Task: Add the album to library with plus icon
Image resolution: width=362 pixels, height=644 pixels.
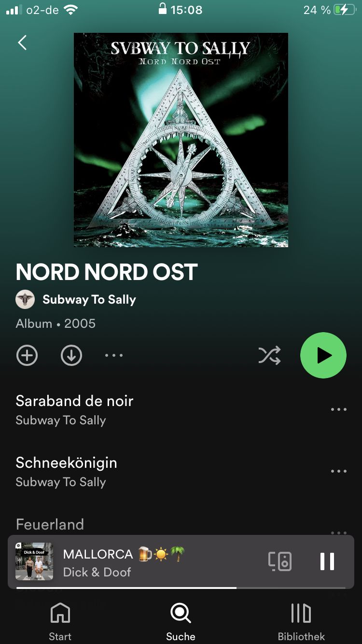Action: pos(27,355)
